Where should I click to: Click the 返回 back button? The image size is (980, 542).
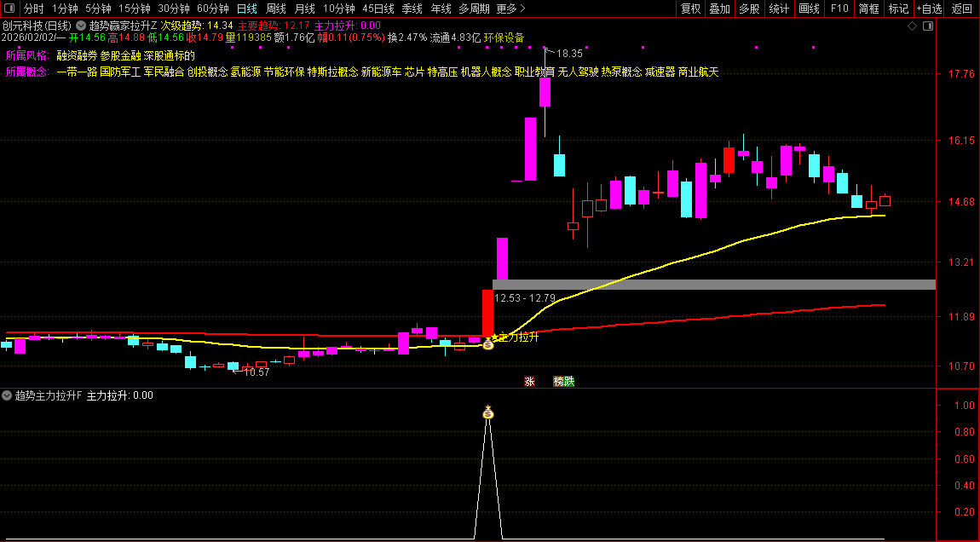coord(961,9)
